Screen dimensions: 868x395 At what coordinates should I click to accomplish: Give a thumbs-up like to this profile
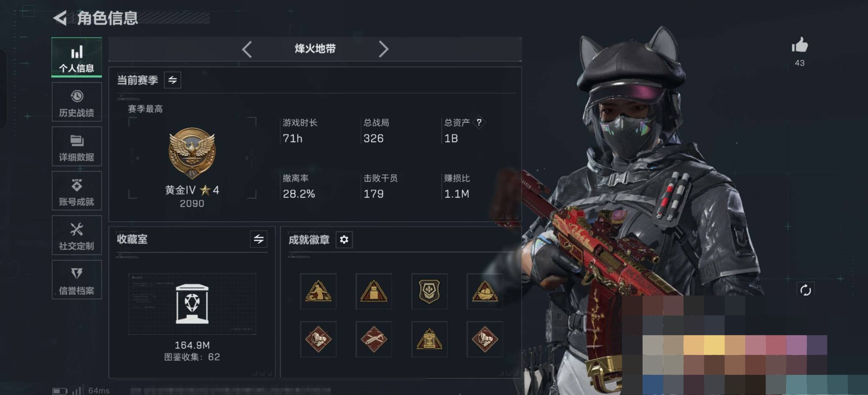[800, 45]
